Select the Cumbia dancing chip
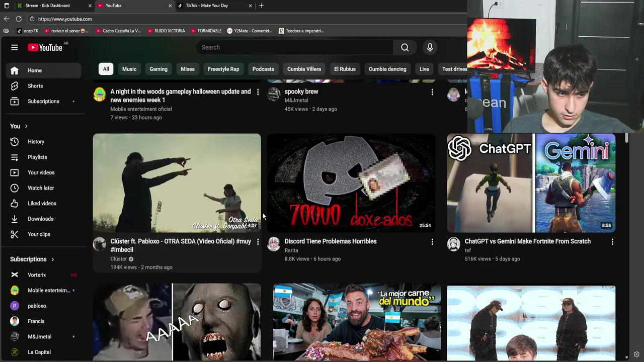 [x=387, y=69]
